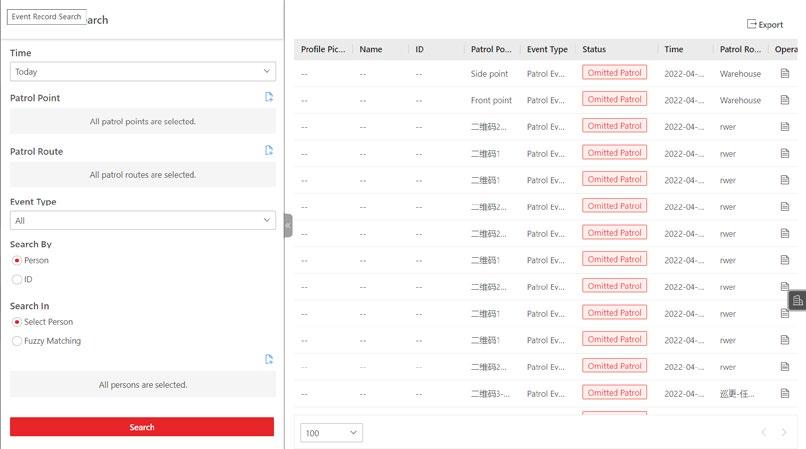Open the Patrol Point selection icon
Screen dimensions: 806x449
[x=269, y=97]
